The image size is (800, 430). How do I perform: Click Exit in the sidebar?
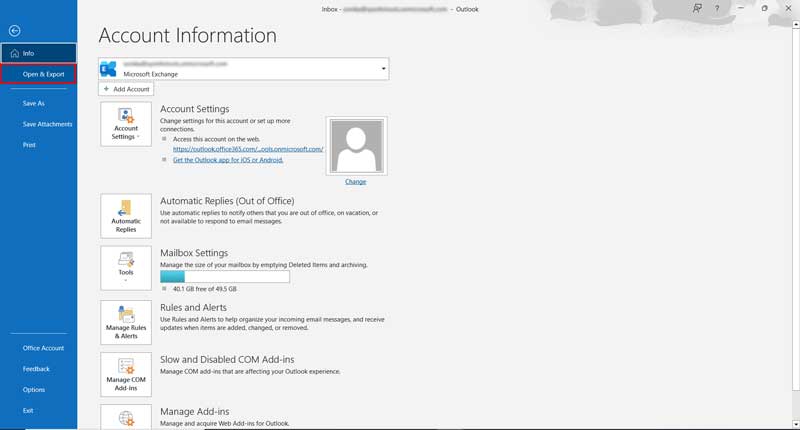point(28,411)
